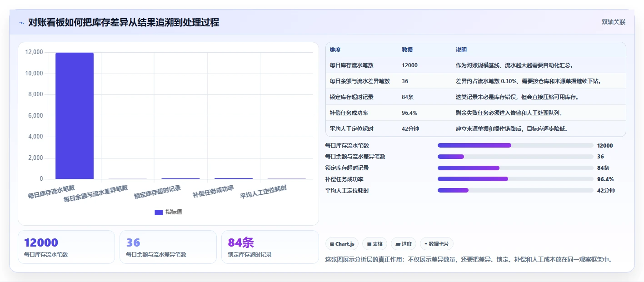Click the 每日库存流水笔数 progress bar
The width and height of the screenshot is (644, 282).
[x=515, y=145]
